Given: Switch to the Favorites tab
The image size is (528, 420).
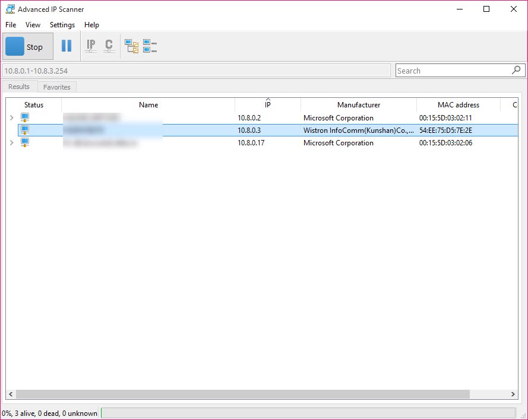Looking at the screenshot, I should (x=57, y=87).
